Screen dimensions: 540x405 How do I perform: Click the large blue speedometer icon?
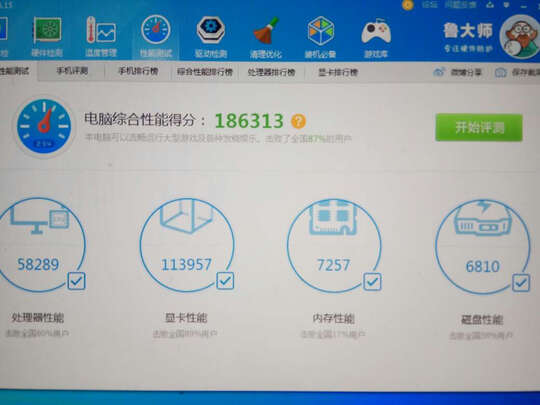click(44, 126)
